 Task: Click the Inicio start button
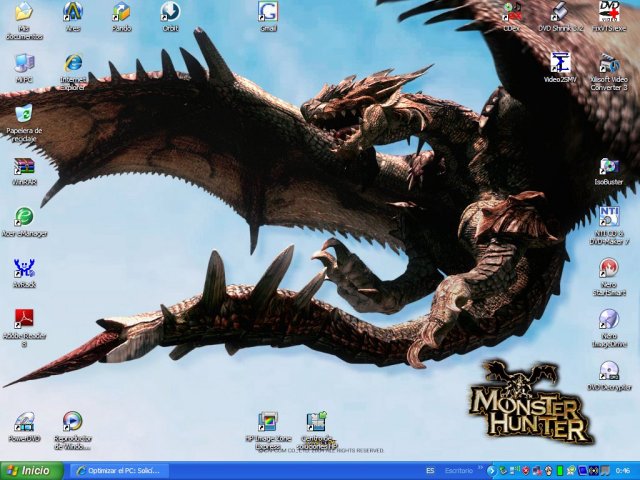[x=31, y=471]
